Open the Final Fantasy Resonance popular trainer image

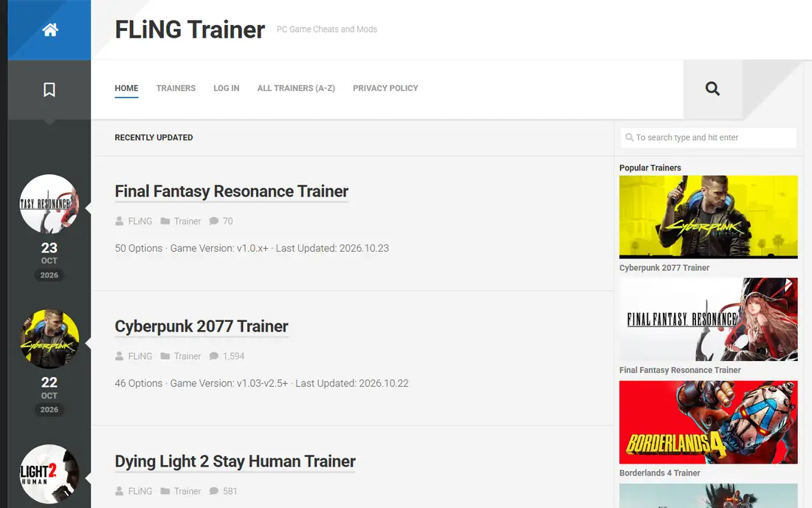tap(709, 320)
